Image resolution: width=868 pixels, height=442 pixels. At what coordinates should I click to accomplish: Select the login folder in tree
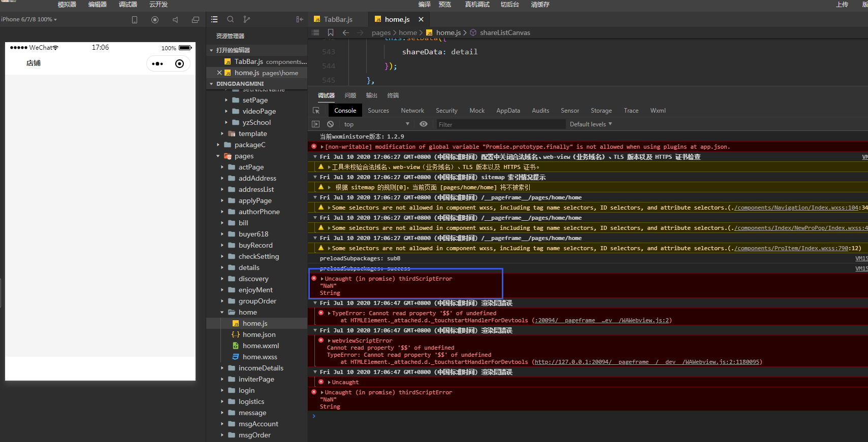[x=247, y=390]
